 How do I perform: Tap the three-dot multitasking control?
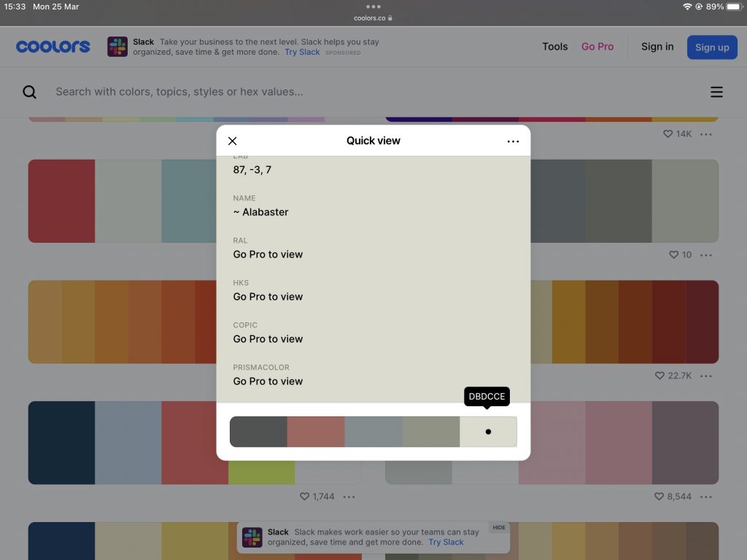[373, 7]
